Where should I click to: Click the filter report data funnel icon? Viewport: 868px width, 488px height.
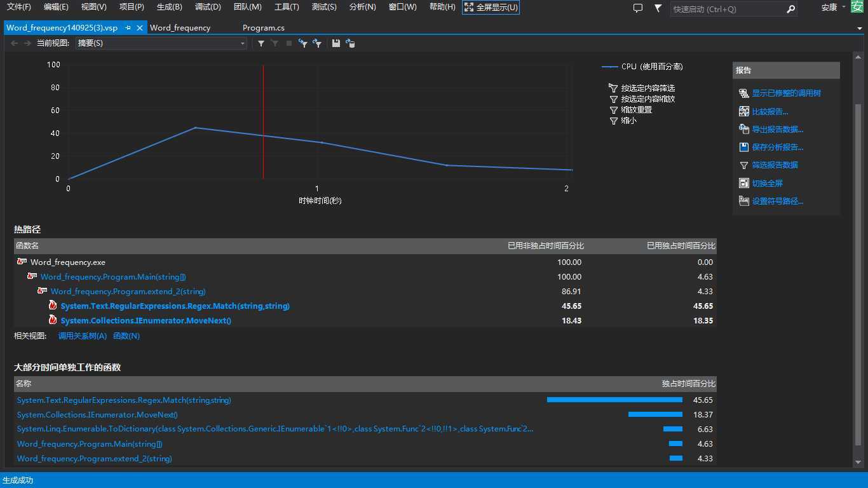click(744, 165)
